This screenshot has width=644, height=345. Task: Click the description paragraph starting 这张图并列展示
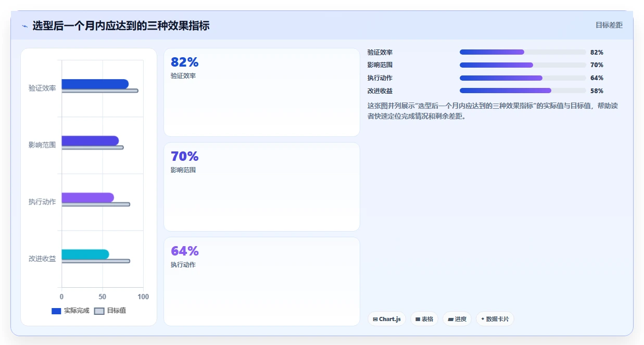[493, 111]
